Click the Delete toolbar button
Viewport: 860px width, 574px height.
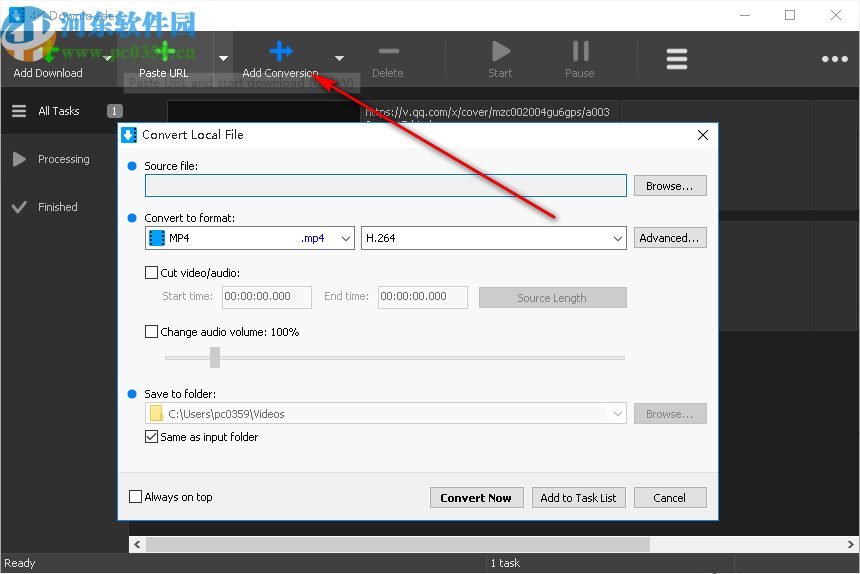pyautogui.click(x=388, y=60)
